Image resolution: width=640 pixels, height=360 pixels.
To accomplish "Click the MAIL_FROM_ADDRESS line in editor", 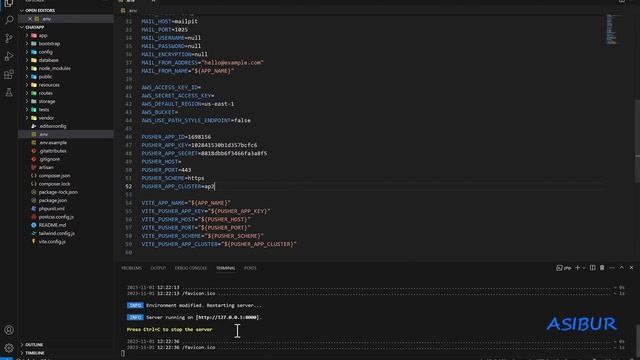I will 202,63.
